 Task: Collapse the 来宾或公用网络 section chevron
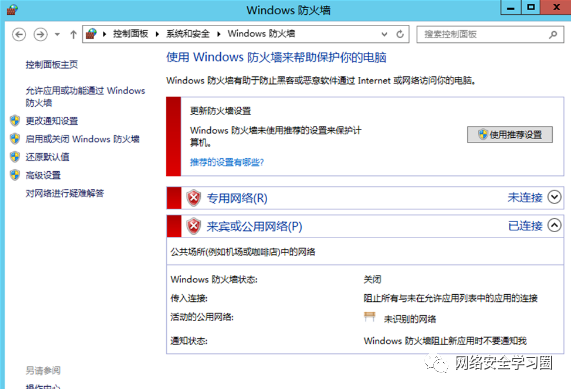coord(555,225)
